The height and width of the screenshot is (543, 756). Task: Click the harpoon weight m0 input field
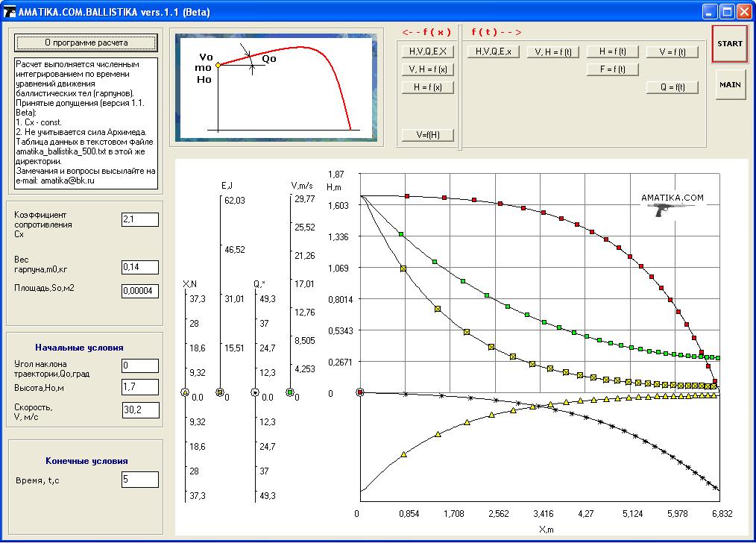pos(140,267)
